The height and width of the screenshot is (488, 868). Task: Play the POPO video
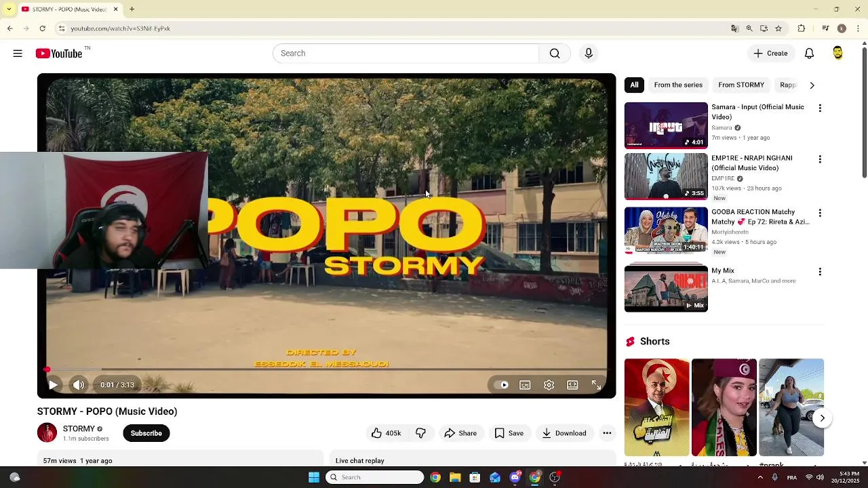click(53, 385)
